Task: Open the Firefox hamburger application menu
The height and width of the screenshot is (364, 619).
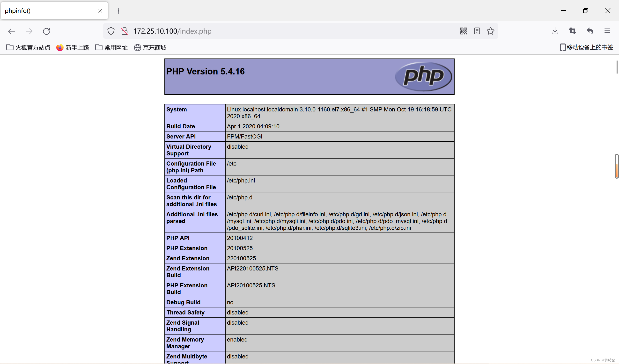Action: click(607, 31)
